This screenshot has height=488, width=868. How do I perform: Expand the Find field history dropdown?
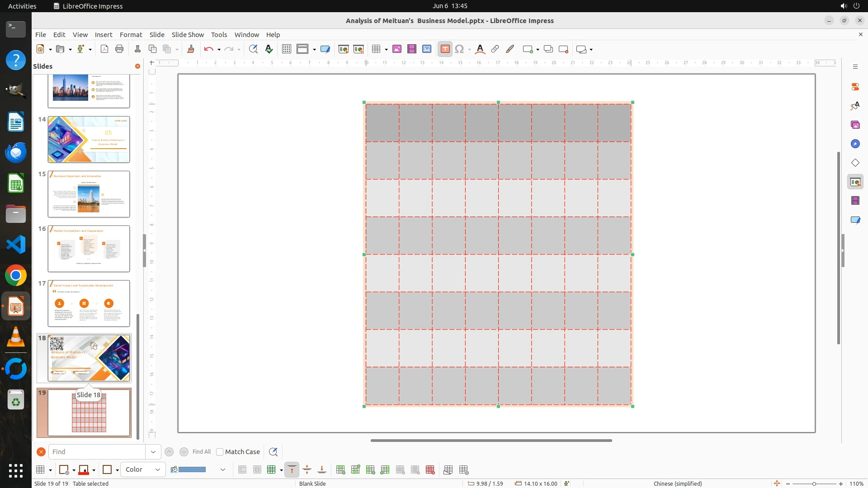pyautogui.click(x=153, y=452)
